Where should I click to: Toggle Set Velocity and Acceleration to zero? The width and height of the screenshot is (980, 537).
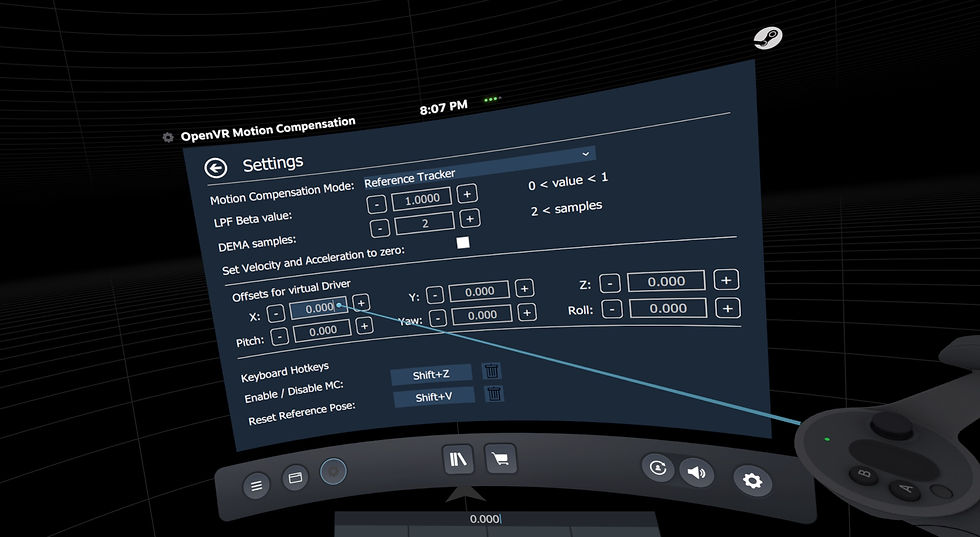(x=463, y=243)
